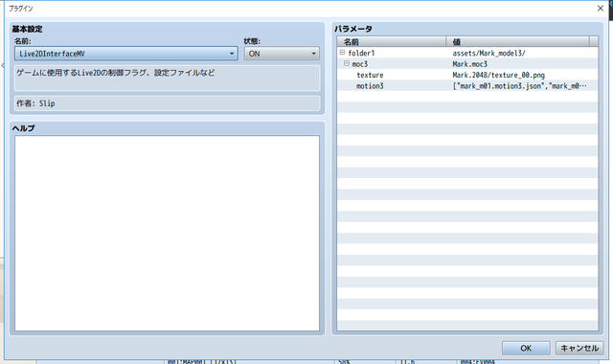The height and width of the screenshot is (364, 613).
Task: Collapse the folder1 tree node
Action: pos(342,53)
